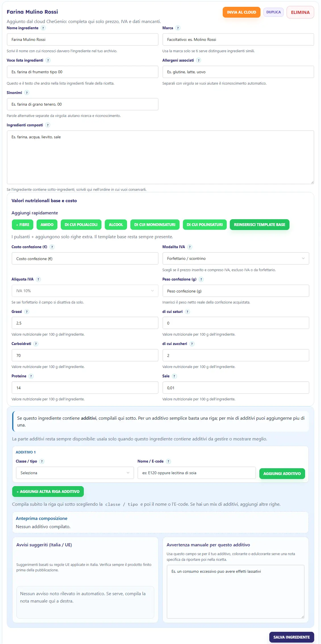Image resolution: width=321 pixels, height=644 pixels.
Task: Click the help icon beside Marca
Action: click(x=178, y=28)
